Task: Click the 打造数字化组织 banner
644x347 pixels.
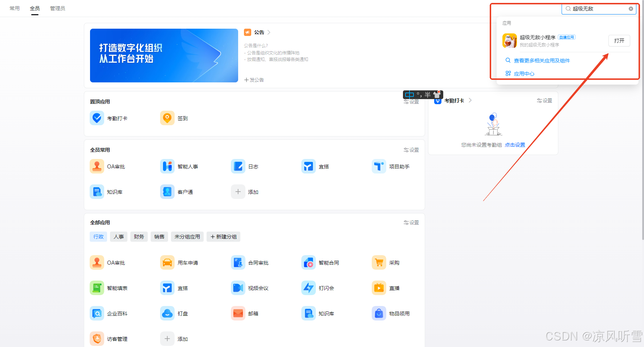Action: [x=164, y=56]
